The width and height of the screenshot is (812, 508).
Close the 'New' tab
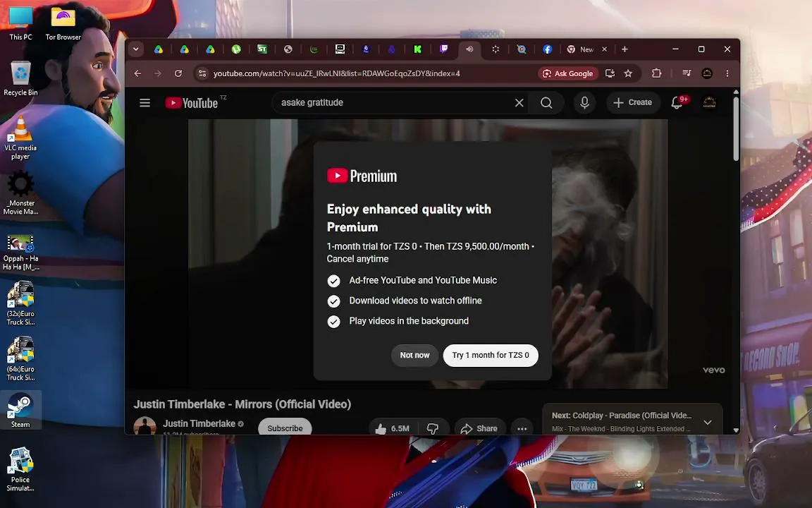click(x=604, y=49)
